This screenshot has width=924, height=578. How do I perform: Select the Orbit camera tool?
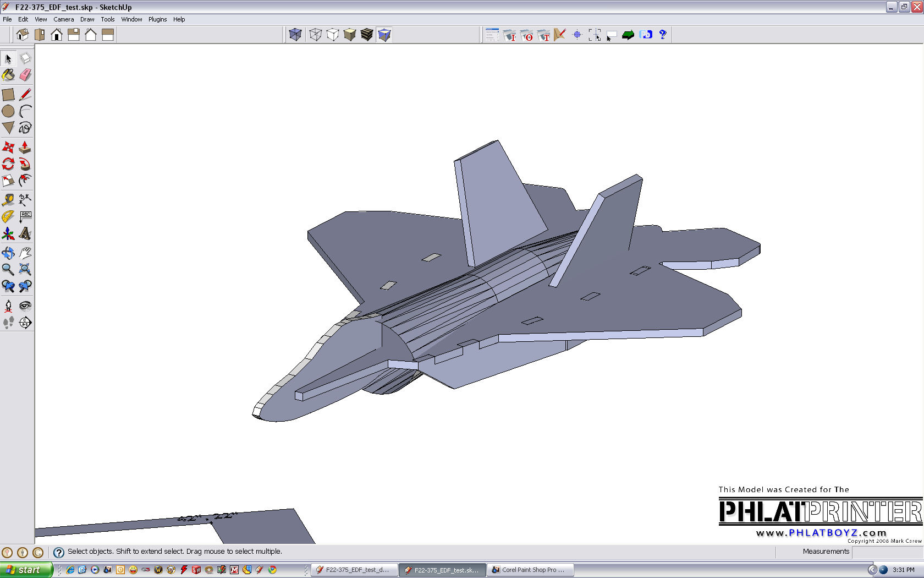[8, 253]
